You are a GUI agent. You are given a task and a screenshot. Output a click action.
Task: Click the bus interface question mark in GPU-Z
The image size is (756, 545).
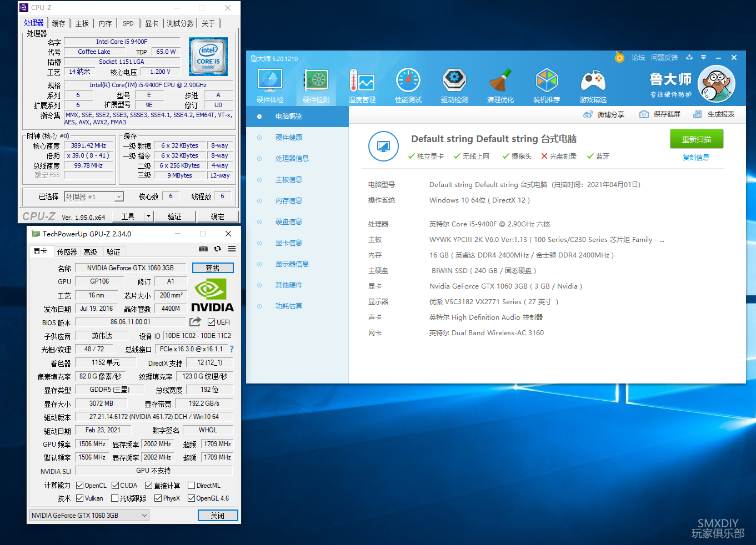232,349
